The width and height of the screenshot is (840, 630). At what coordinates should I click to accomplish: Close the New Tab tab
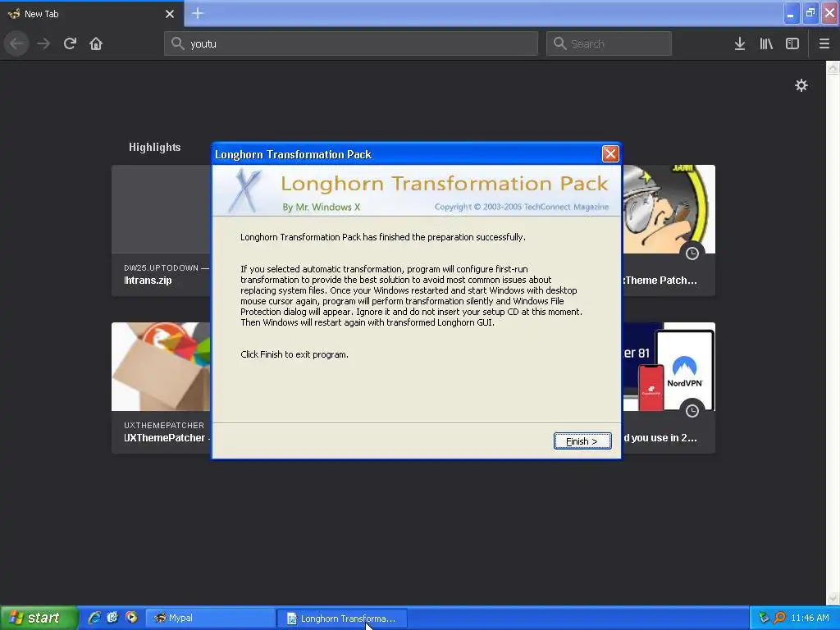(x=170, y=14)
